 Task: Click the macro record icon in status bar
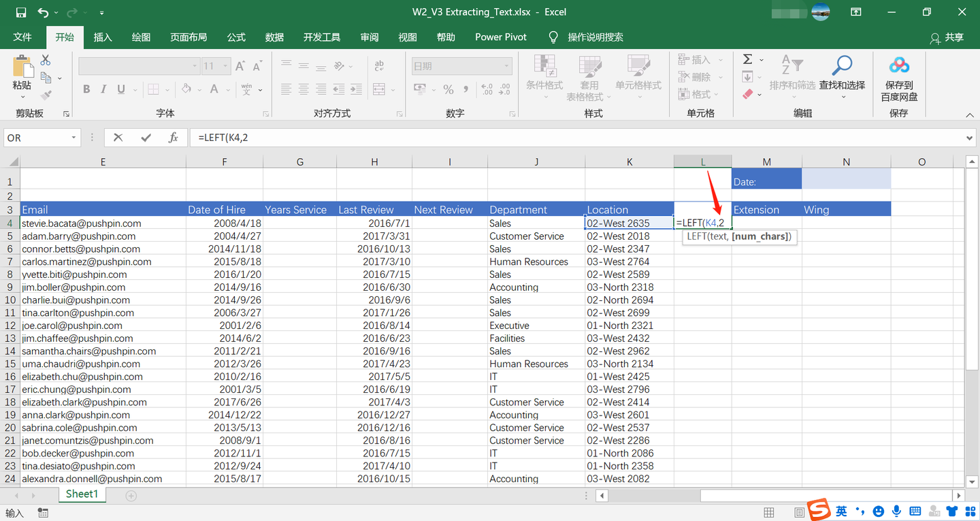[x=43, y=513]
